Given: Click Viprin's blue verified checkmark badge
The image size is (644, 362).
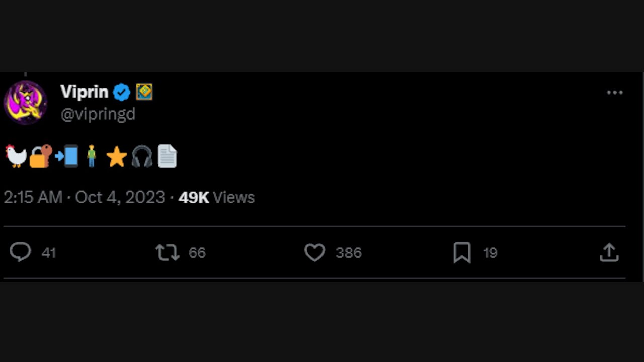Looking at the screenshot, I should pyautogui.click(x=121, y=92).
